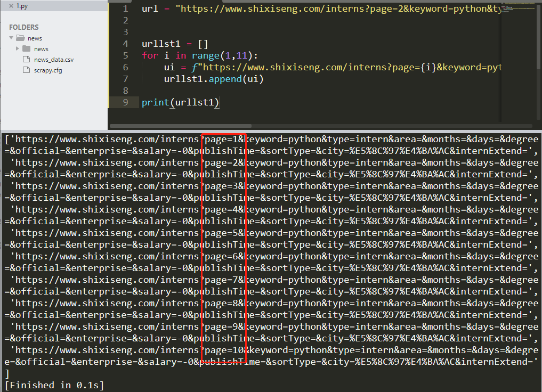Screen dimensions: 542x392
Task: Click the nested news subfolder icon
Action: 27,48
